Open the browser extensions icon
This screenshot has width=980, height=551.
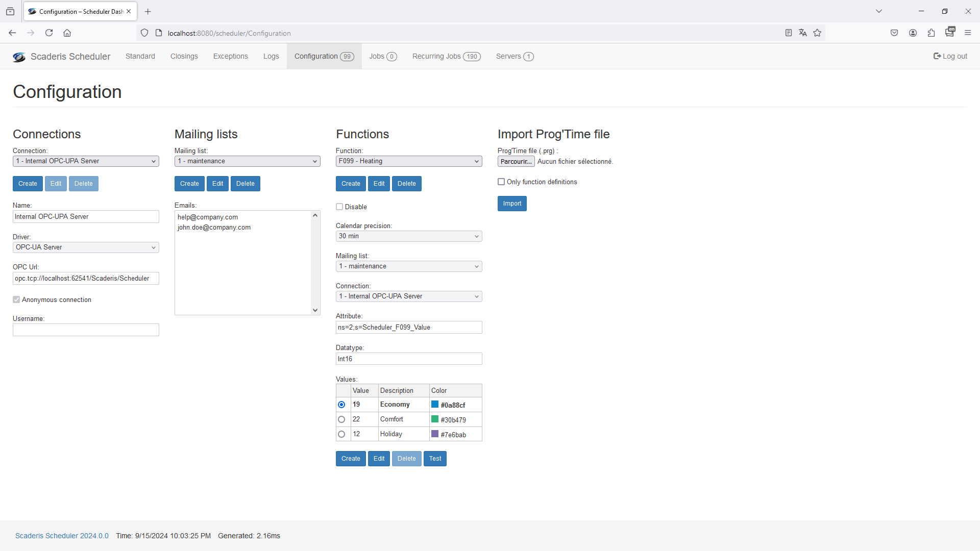(x=931, y=33)
